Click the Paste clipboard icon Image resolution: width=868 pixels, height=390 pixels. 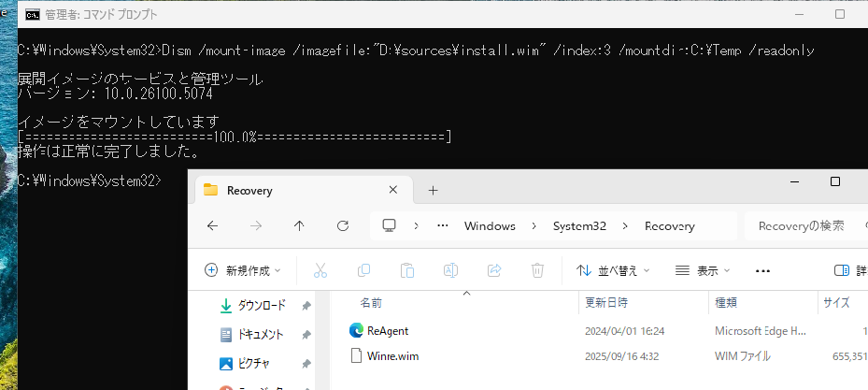(x=407, y=270)
